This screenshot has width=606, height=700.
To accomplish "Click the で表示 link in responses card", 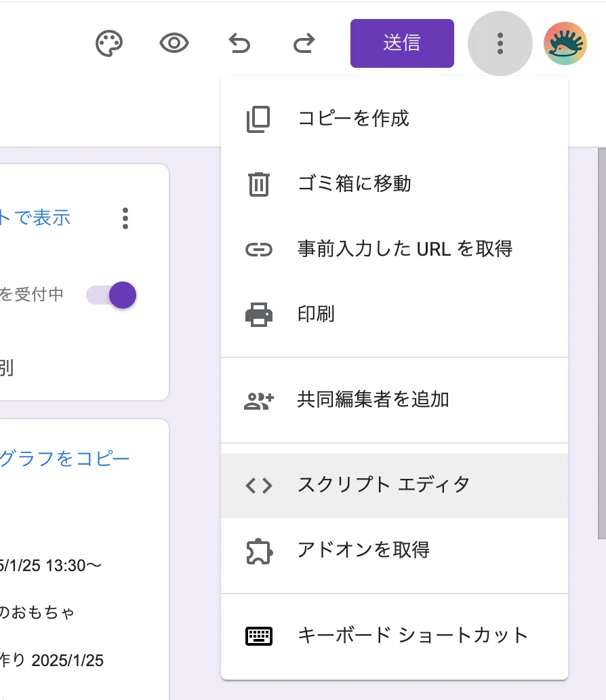I will click(35, 218).
